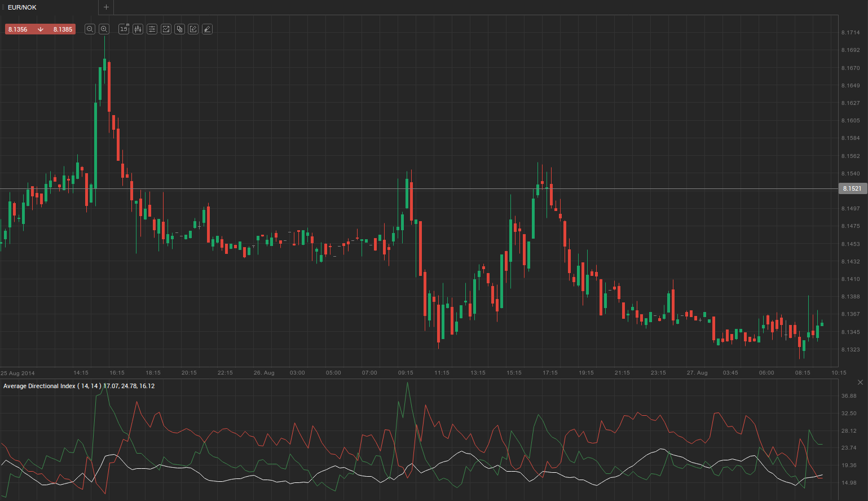Screen dimensions: 868x501
Task: Click the overlapping squares compare icon
Action: pyautogui.click(x=179, y=29)
